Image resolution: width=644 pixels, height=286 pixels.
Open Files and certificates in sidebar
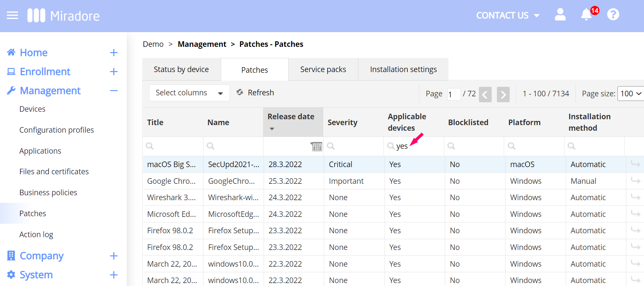[x=54, y=172]
